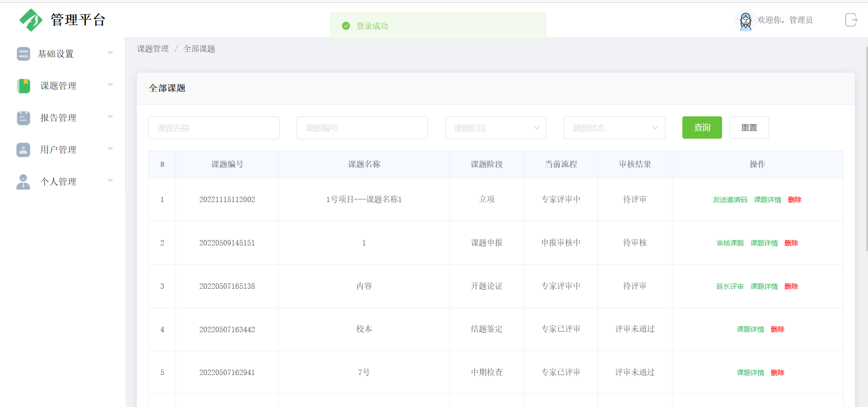This screenshot has height=407, width=868.
Task: Click 删除 for topic 20220507163442
Action: click(778, 329)
